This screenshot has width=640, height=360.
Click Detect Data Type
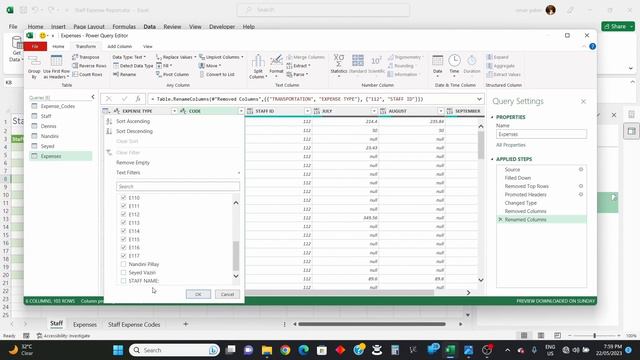(133, 66)
